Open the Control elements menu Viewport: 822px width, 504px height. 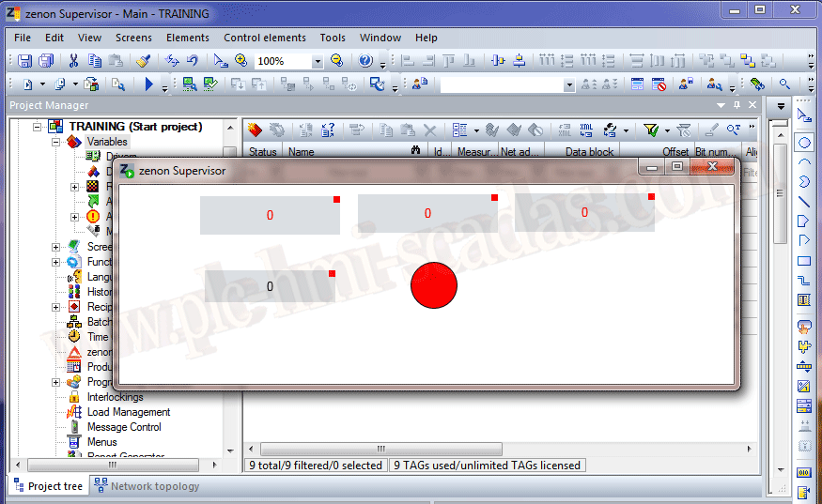pyautogui.click(x=264, y=38)
